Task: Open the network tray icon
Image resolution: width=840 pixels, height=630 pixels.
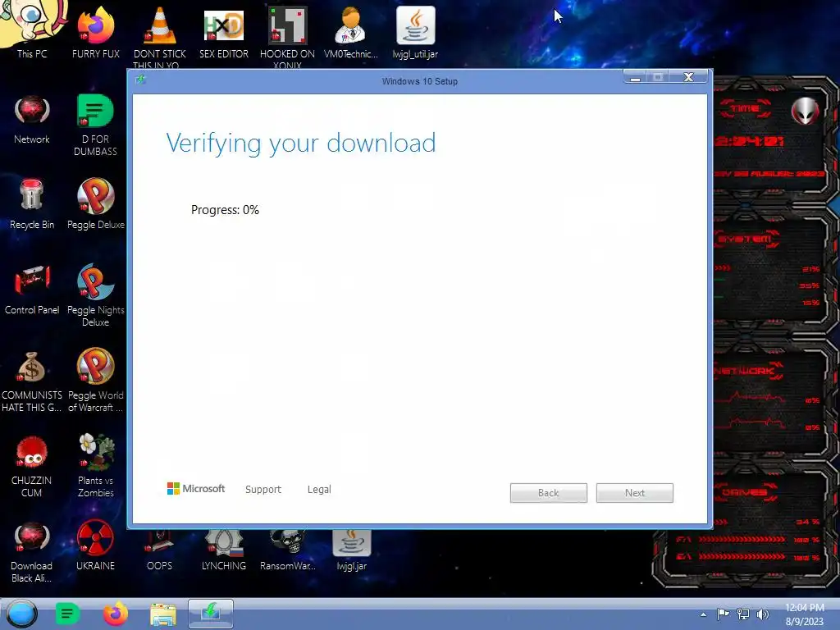Action: [743, 614]
